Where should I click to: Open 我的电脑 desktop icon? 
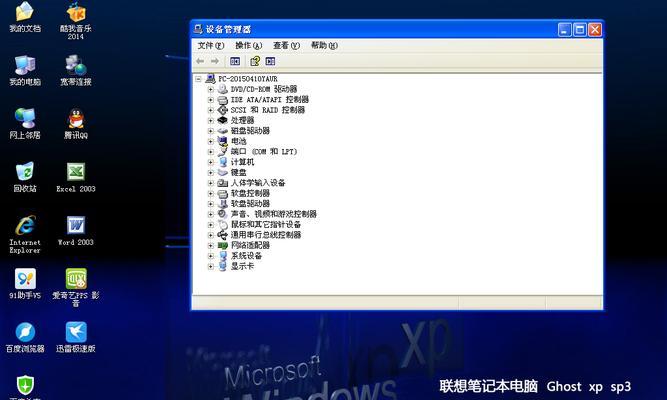[25, 70]
